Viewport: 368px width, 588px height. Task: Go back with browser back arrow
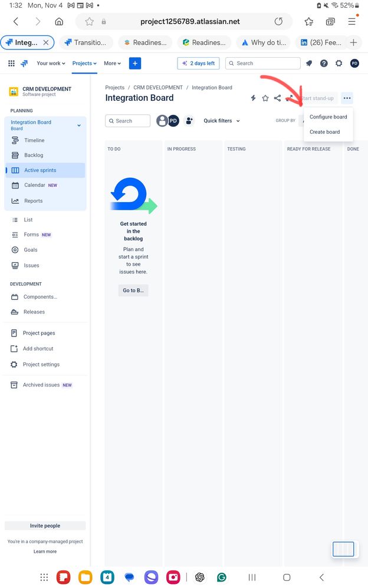[x=16, y=22]
